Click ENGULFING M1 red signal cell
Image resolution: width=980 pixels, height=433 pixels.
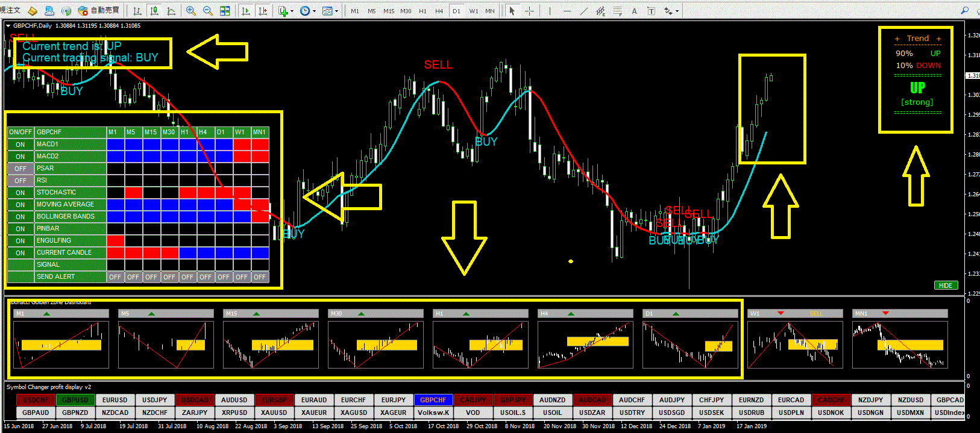coord(115,241)
